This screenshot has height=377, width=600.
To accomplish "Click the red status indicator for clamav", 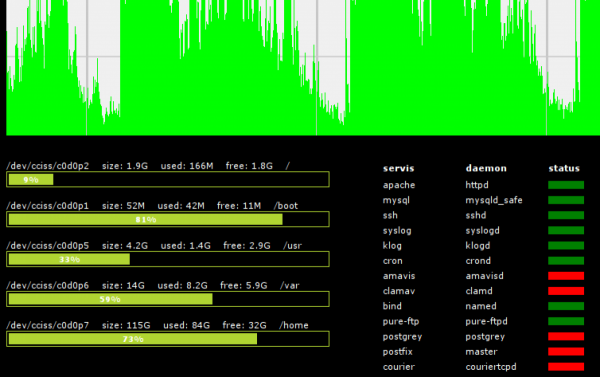I will click(x=566, y=291).
